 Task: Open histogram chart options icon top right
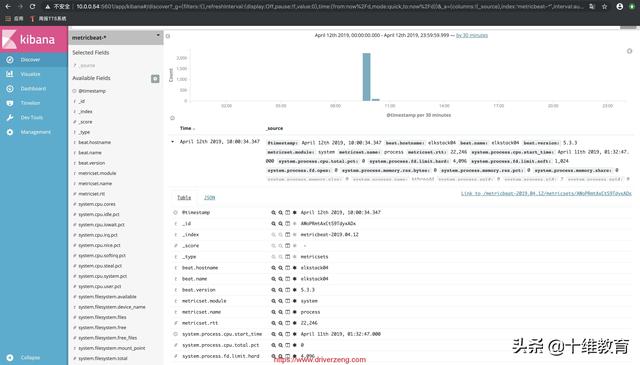pos(629,51)
